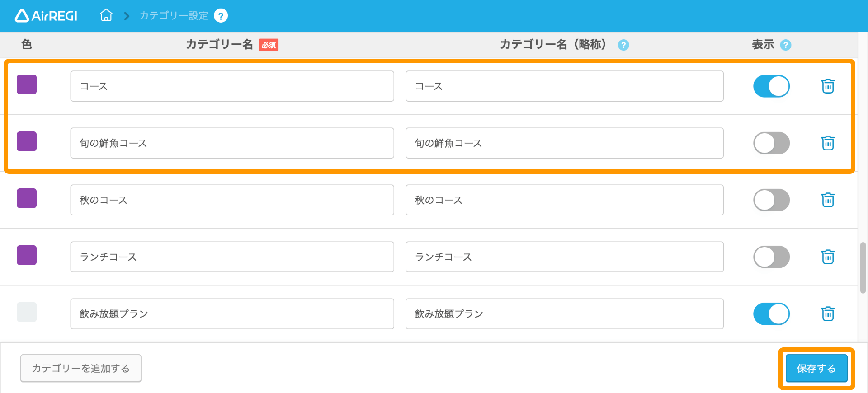The width and height of the screenshot is (868, 393).
Task: Edit 秋のコース category name field
Action: click(x=232, y=200)
